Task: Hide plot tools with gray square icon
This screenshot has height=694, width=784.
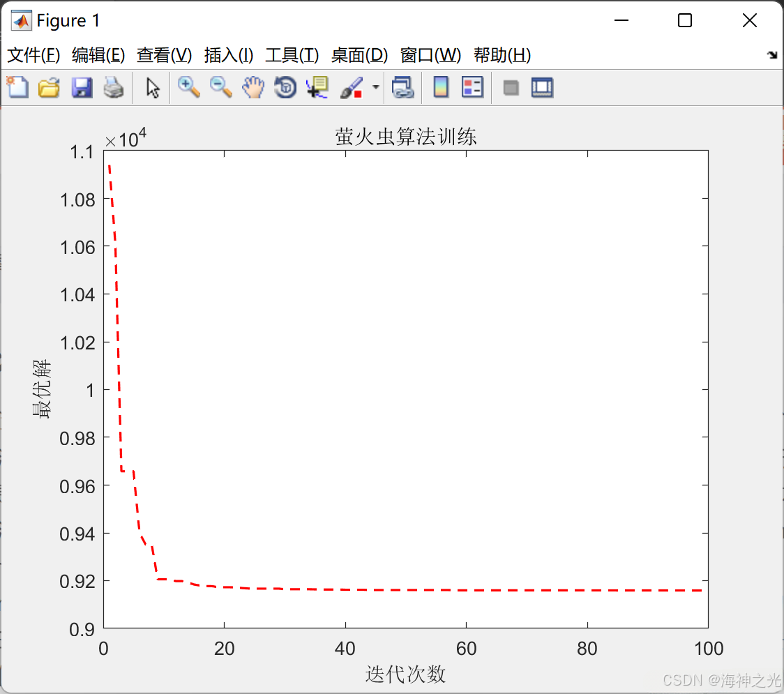Action: [x=511, y=88]
